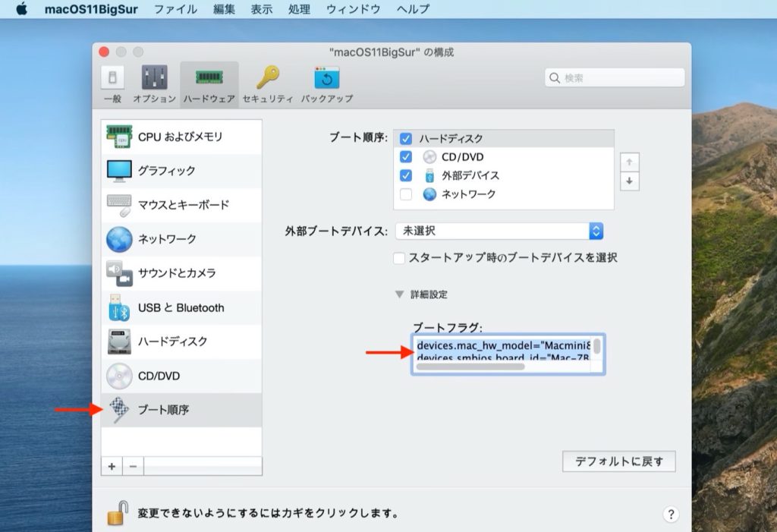Uncheck ハードディスク in boot order
The image size is (777, 532).
[406, 138]
